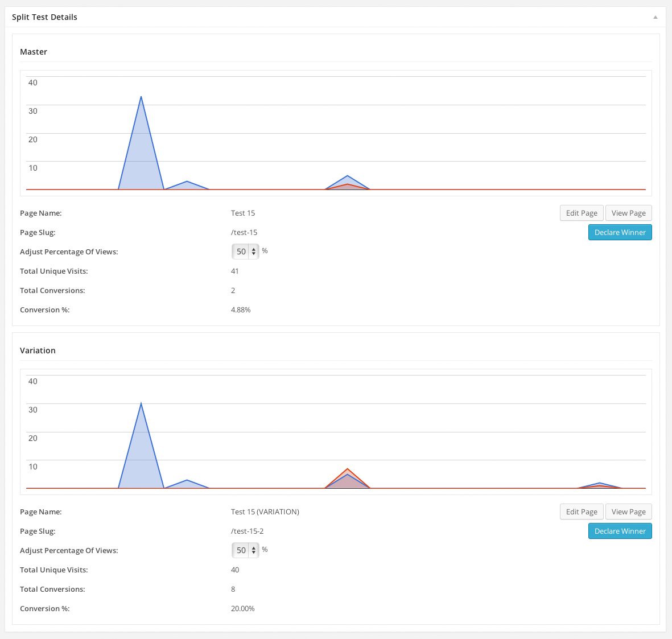This screenshot has width=672, height=639.
Task: Open Variation's percentage of views dropdown
Action: coord(245,550)
